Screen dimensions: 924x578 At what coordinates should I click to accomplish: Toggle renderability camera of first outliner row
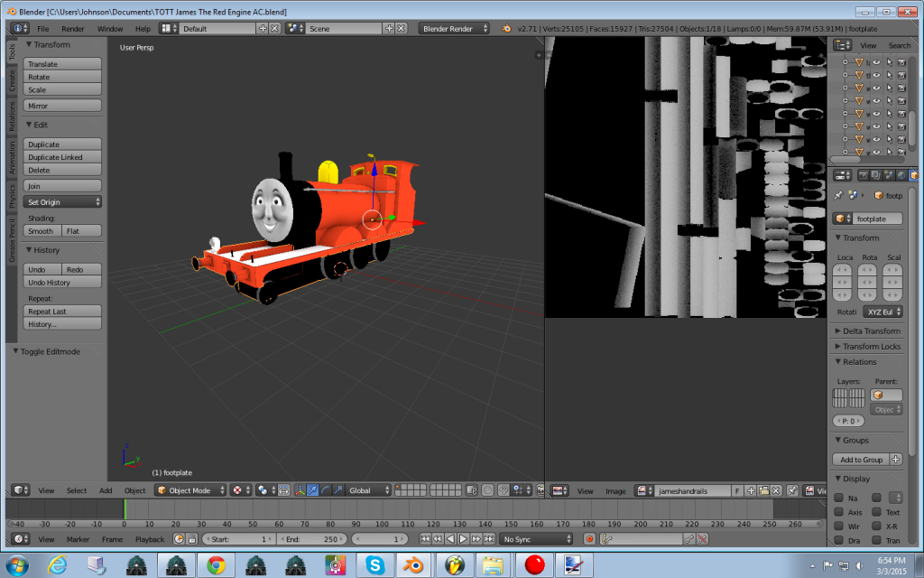click(902, 62)
